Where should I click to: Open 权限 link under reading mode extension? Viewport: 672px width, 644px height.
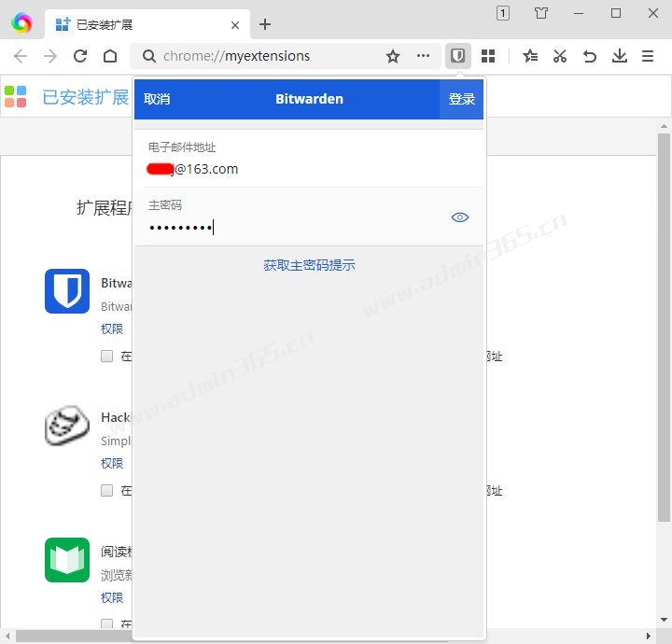(112, 597)
